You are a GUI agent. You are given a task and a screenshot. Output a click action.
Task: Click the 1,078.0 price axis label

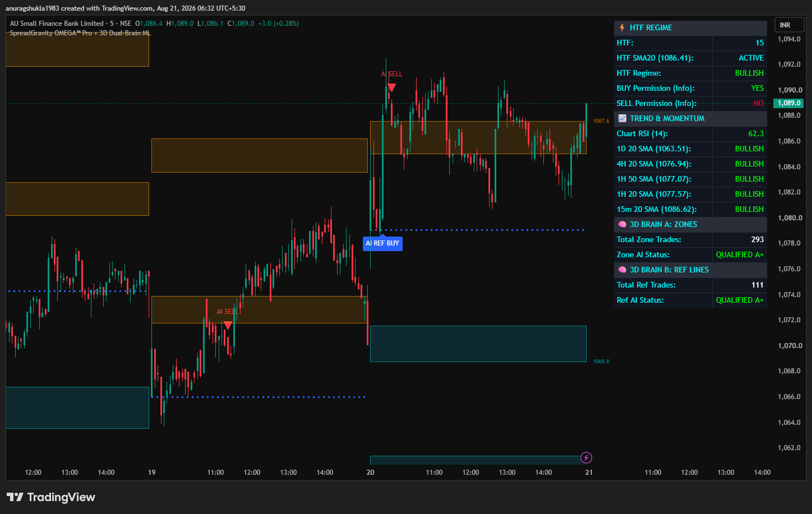pyautogui.click(x=790, y=243)
